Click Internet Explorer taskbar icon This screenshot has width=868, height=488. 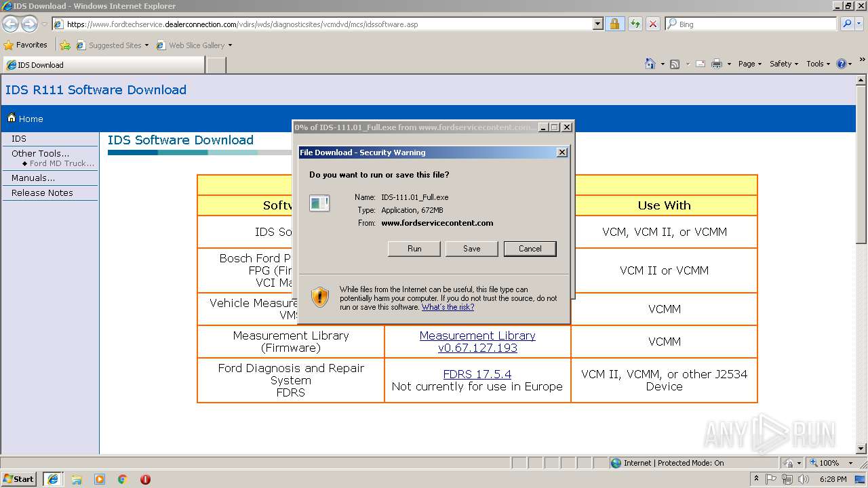coord(52,479)
